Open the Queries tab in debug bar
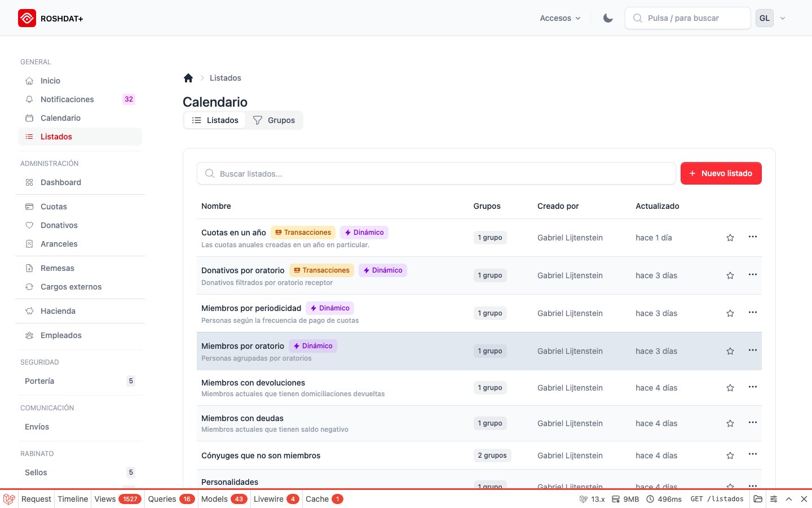 coord(170,499)
